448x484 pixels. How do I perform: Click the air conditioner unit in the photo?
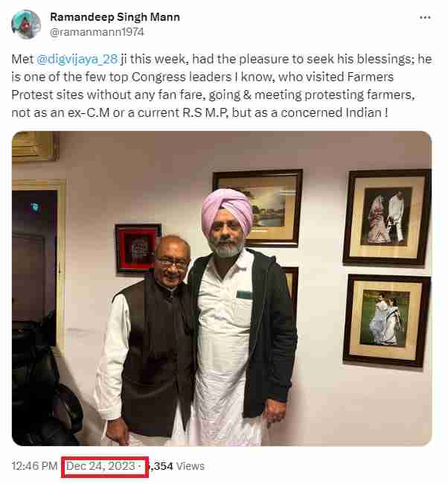pyautogui.click(x=35, y=146)
